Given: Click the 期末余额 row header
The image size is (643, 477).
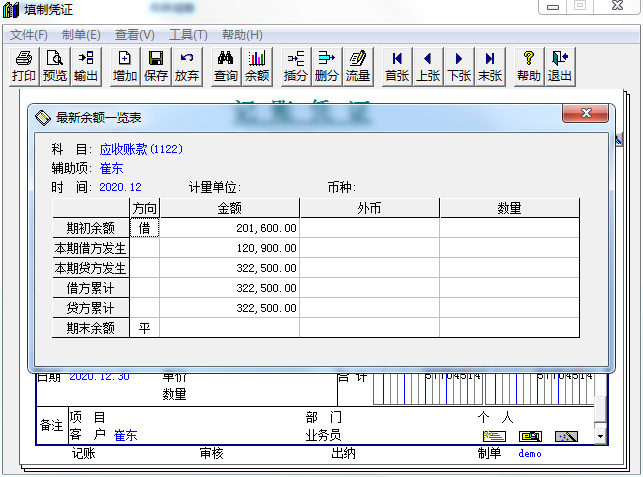Looking at the screenshot, I should [91, 328].
